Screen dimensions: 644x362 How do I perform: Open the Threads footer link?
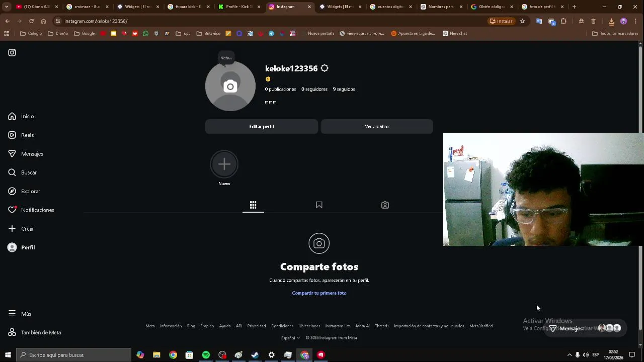(382, 326)
